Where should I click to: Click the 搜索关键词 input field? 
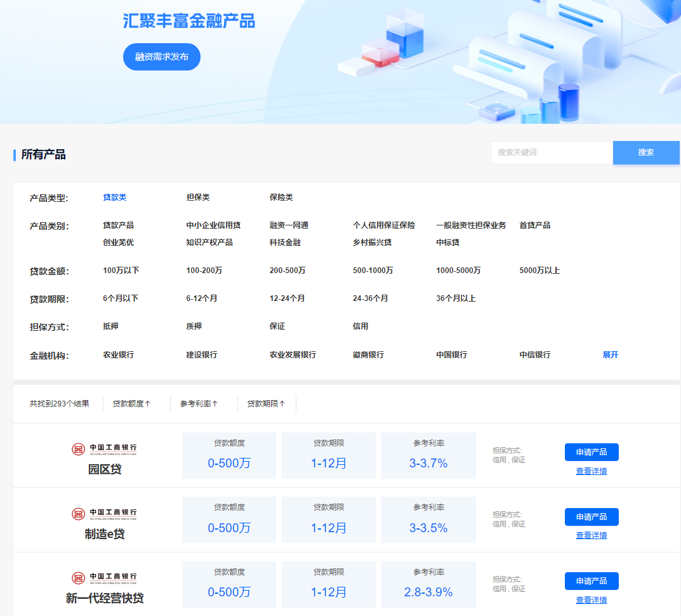click(551, 152)
